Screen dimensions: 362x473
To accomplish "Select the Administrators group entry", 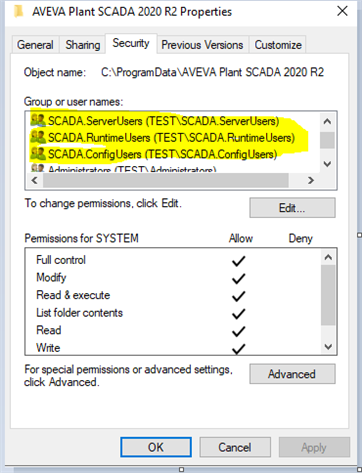I will click(x=123, y=169).
